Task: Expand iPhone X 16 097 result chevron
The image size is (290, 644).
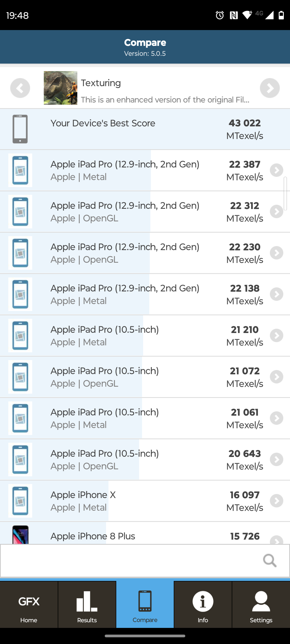Action: 277,501
